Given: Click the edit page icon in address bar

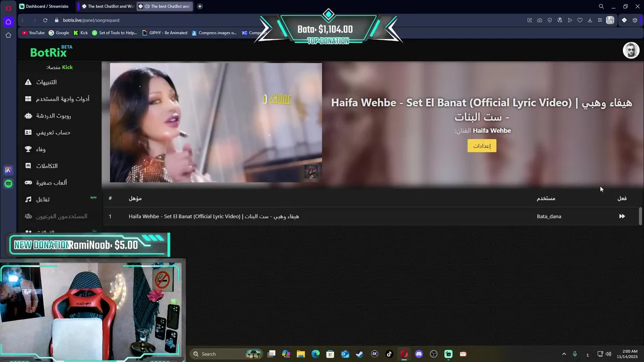Looking at the screenshot, I should click(529, 20).
